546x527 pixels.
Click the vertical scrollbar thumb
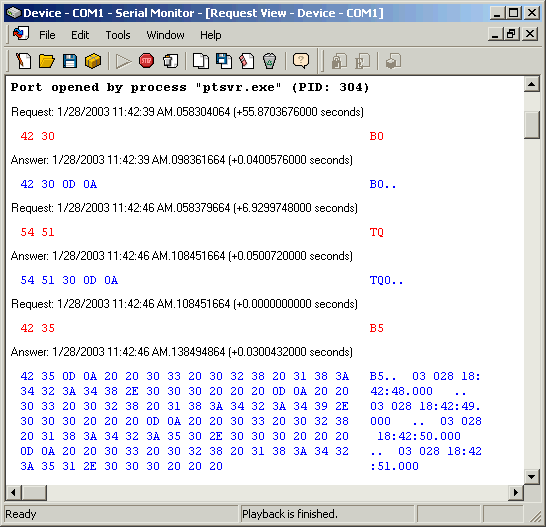(532, 125)
